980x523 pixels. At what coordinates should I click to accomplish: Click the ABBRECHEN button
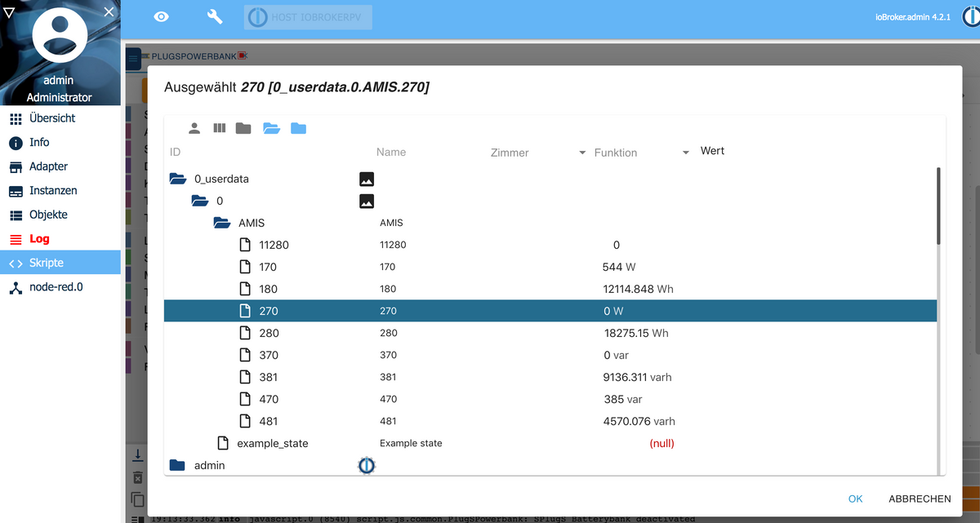pyautogui.click(x=920, y=499)
